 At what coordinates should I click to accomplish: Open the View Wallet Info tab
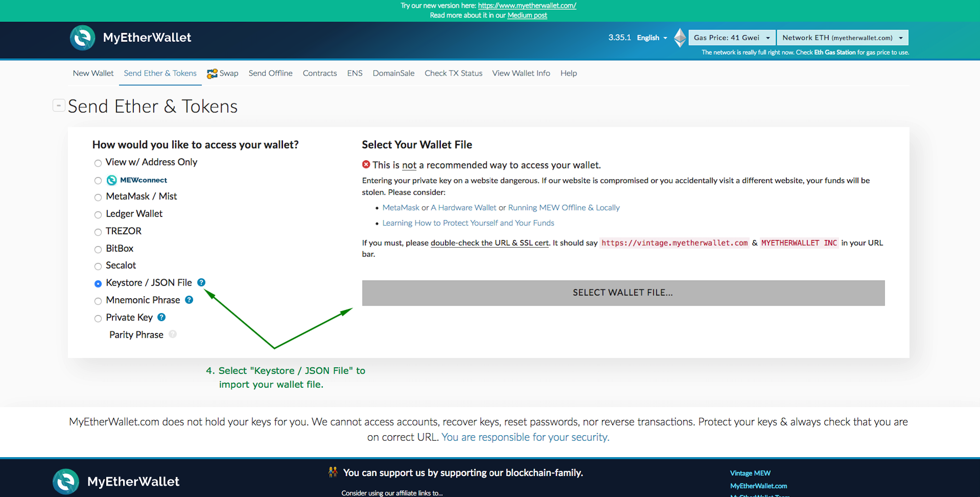point(521,73)
